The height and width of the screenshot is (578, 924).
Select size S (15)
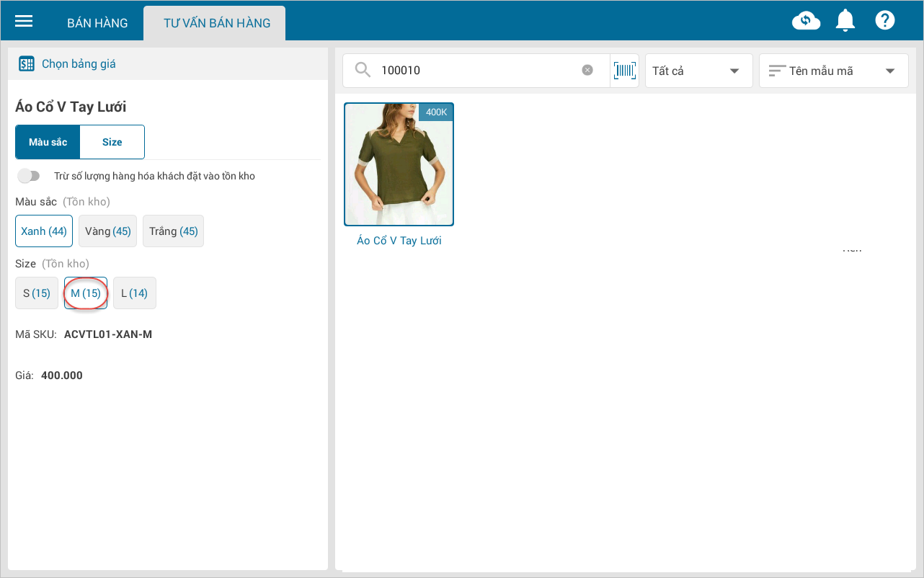coord(37,293)
